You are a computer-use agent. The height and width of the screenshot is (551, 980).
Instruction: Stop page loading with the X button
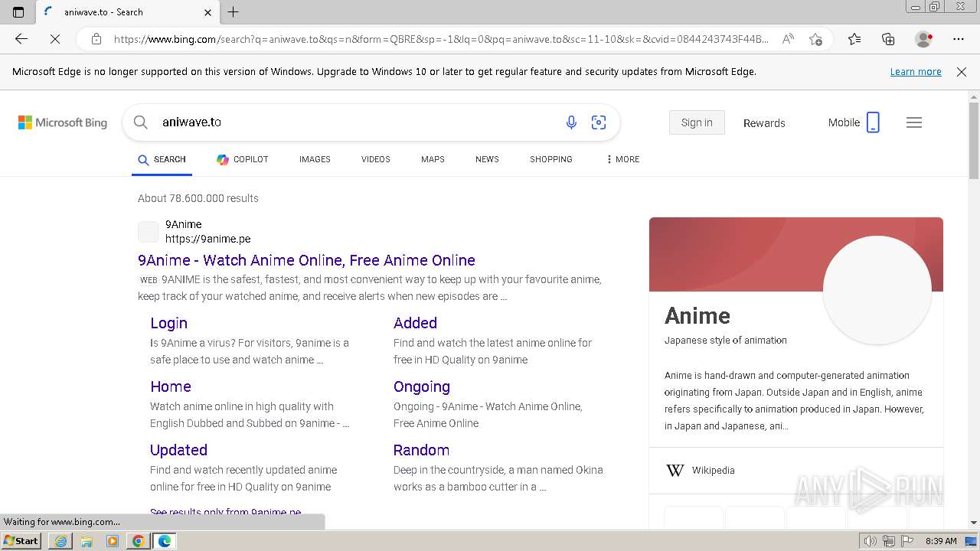click(55, 39)
